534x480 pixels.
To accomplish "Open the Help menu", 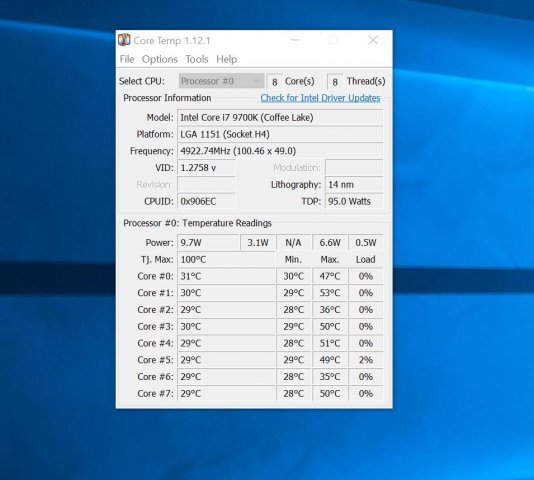I will tap(226, 59).
